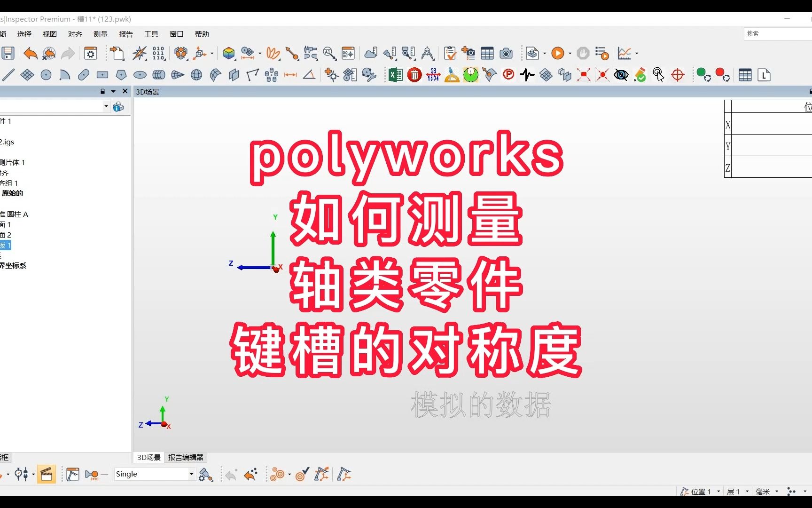812x508 pixels.
Task: Select the line creation tool
Action: (8, 75)
